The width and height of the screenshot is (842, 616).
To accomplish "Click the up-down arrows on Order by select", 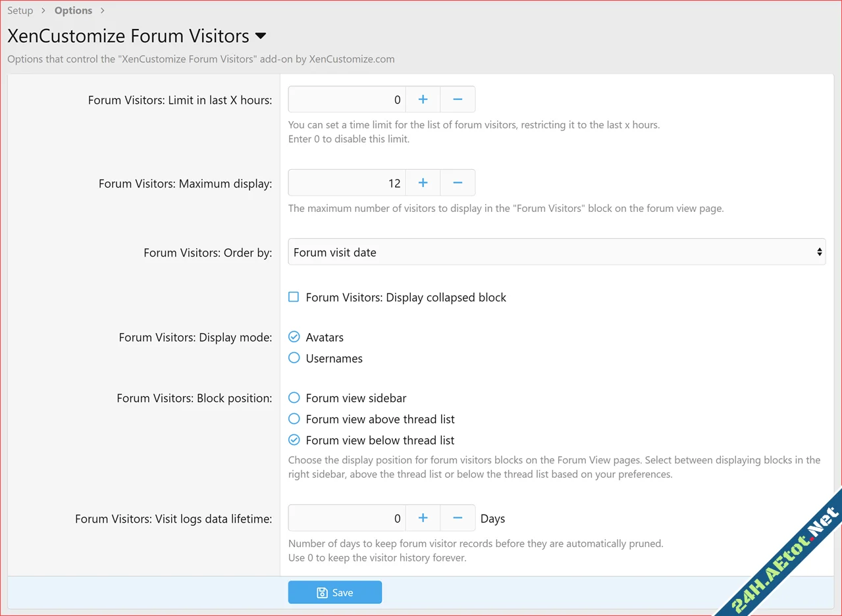I will click(820, 251).
